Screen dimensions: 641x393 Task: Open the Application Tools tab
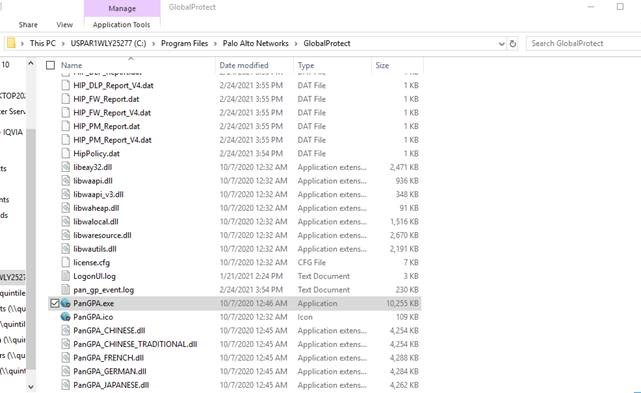pos(121,25)
